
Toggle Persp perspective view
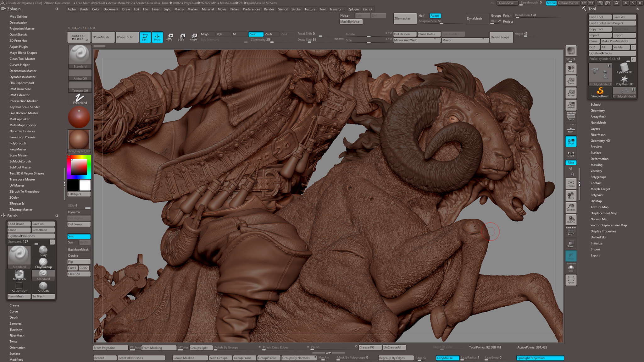[571, 116]
